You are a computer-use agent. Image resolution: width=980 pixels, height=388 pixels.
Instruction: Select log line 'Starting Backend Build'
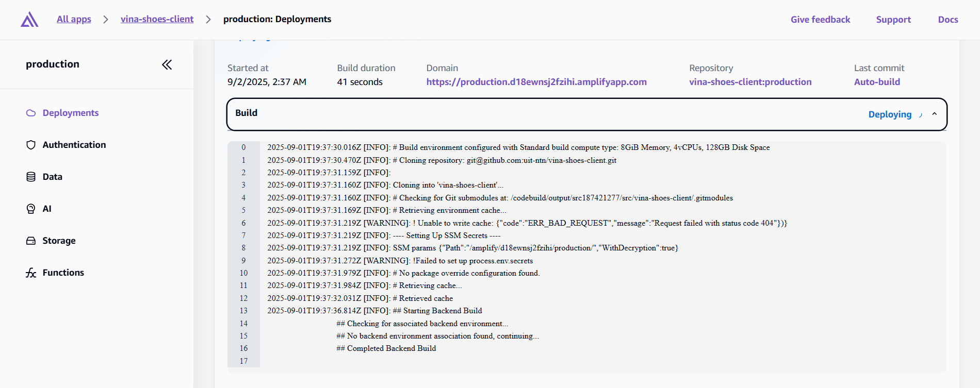(374, 311)
